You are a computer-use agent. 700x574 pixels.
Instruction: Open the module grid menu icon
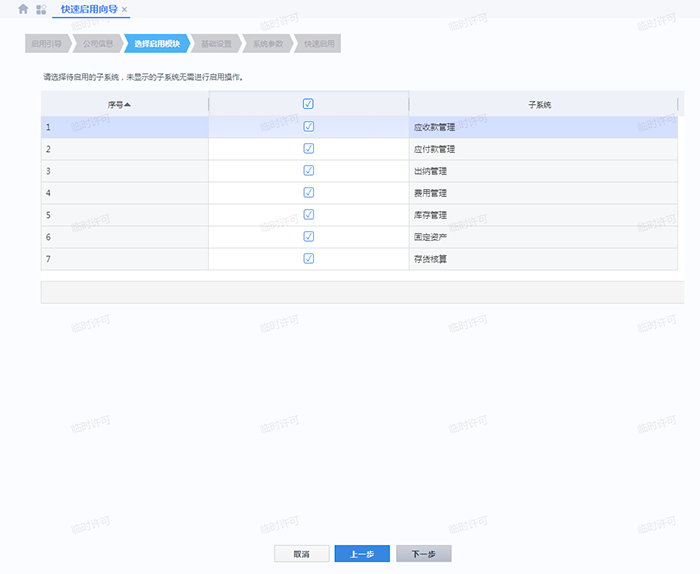(x=41, y=9)
